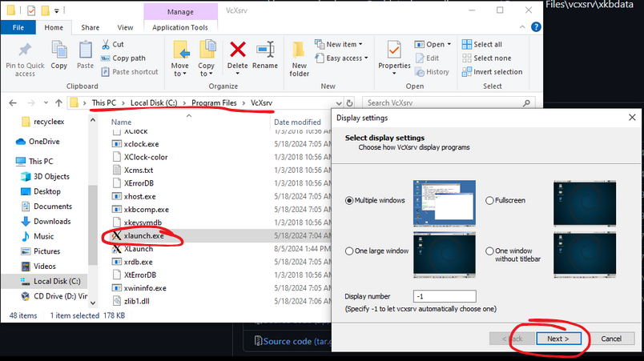Viewport: 644px width, 361px height.
Task: Click the search magnifier icon
Action: (x=526, y=103)
